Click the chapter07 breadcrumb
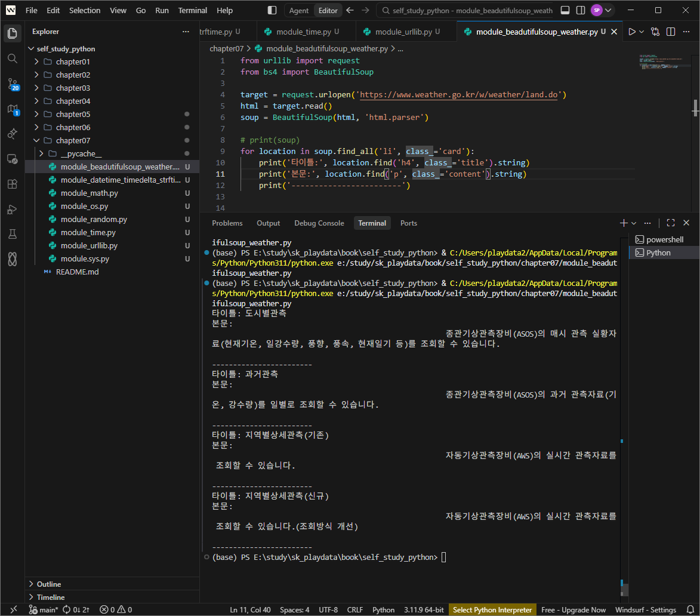This screenshot has height=616, width=700. click(226, 49)
